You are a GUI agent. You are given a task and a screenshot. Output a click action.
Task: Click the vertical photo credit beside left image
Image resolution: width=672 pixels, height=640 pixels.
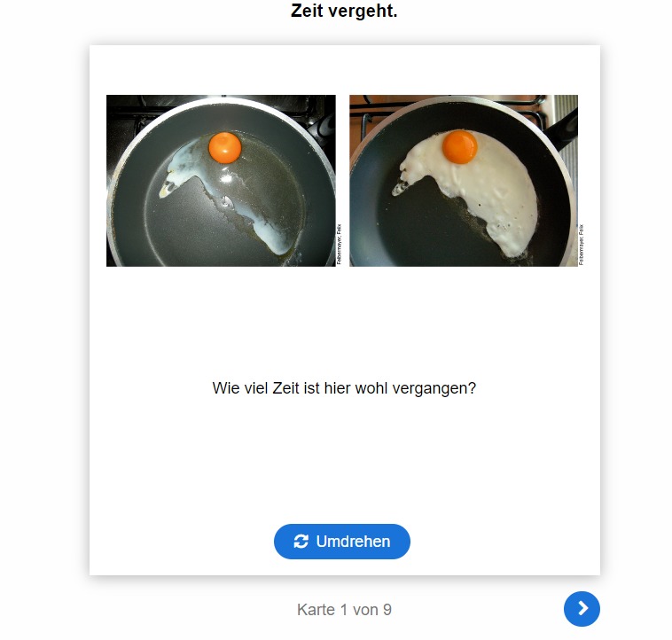[339, 244]
